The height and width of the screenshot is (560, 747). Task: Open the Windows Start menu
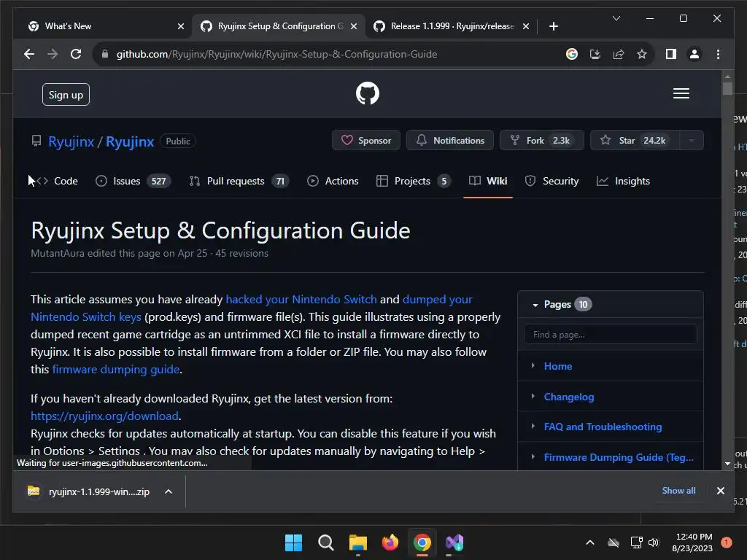293,542
